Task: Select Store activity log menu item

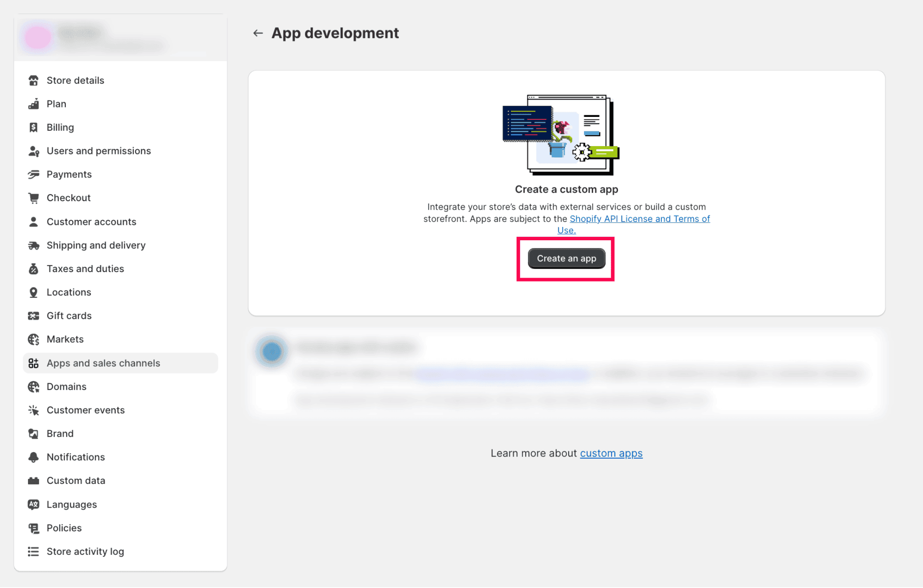Action: [86, 551]
